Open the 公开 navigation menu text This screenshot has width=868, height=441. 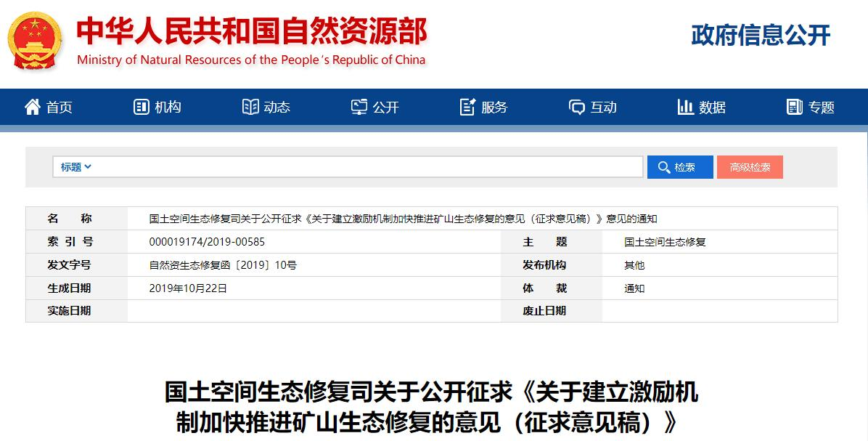[x=386, y=108]
